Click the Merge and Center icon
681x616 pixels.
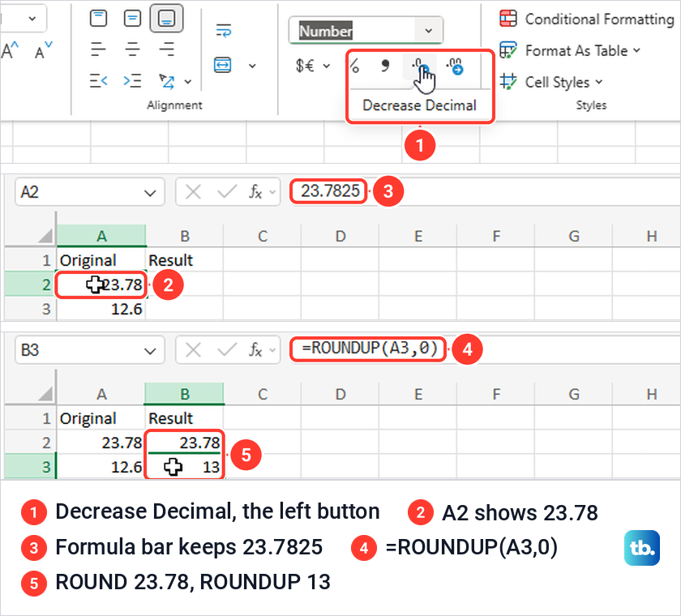click(222, 65)
